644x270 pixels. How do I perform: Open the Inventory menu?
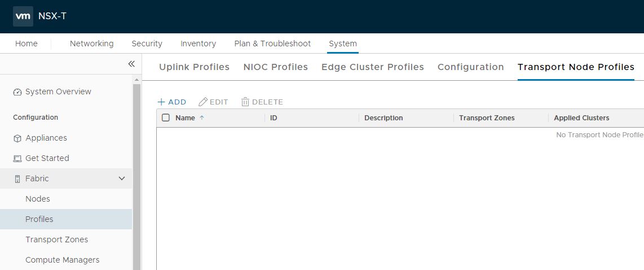[199, 43]
